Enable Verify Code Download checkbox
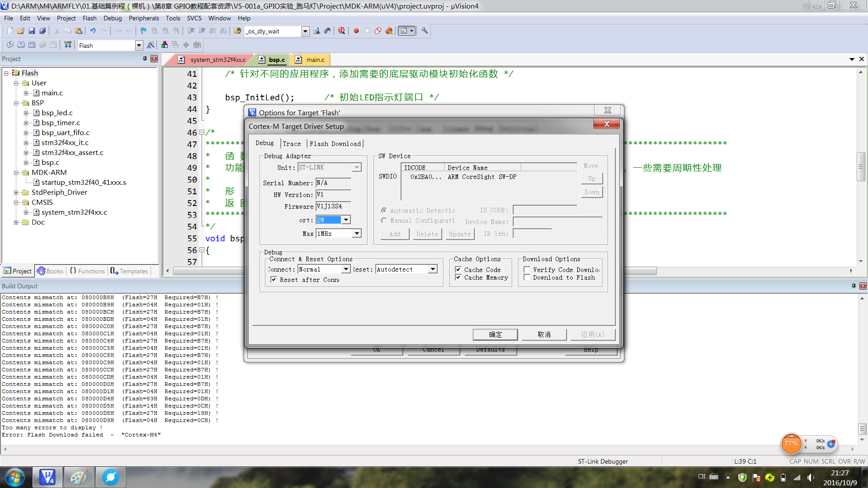This screenshot has height=488, width=868. coord(527,270)
